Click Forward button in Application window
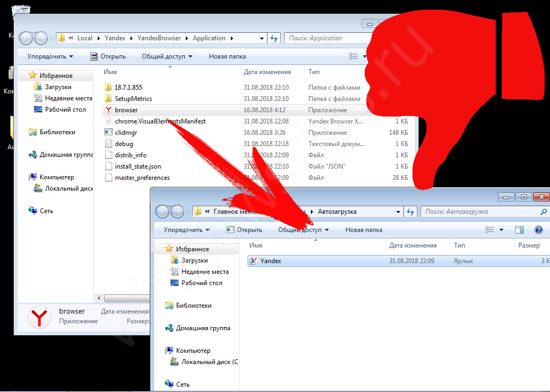This screenshot has height=392, width=550. 41,38
